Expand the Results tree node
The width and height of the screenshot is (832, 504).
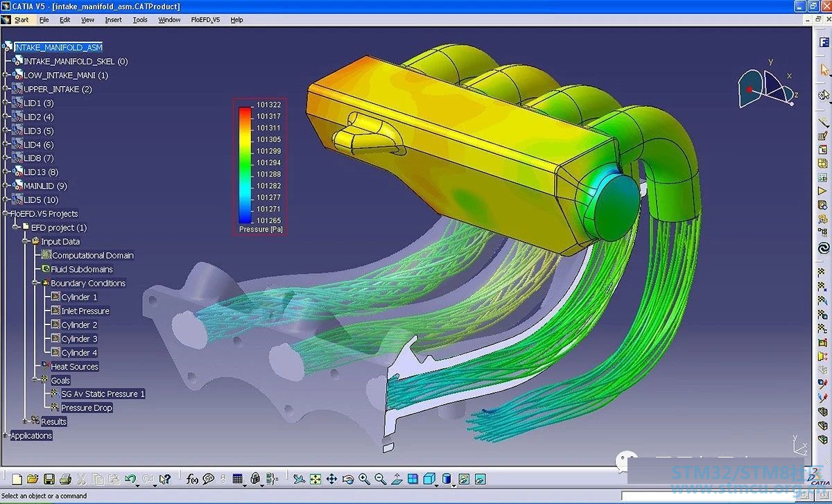coord(25,422)
